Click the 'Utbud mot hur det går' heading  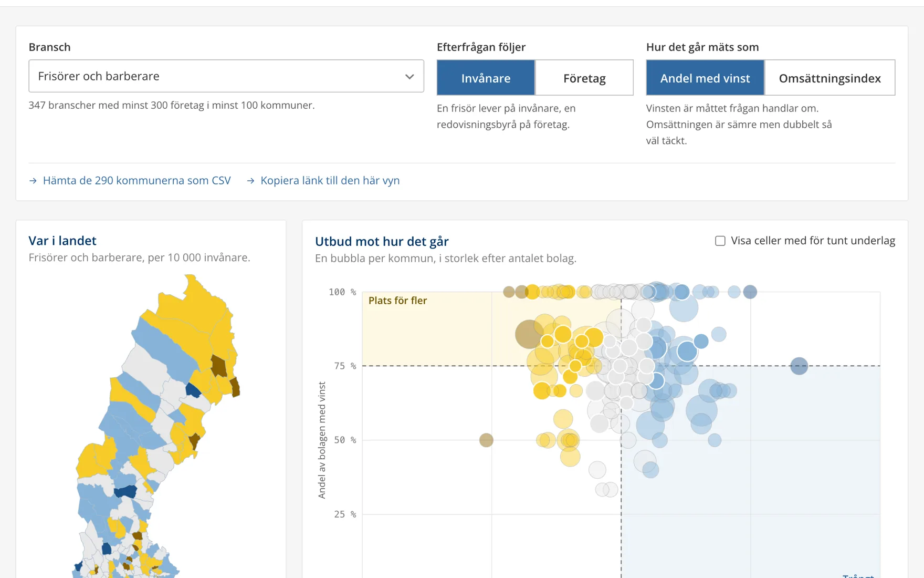tap(382, 241)
